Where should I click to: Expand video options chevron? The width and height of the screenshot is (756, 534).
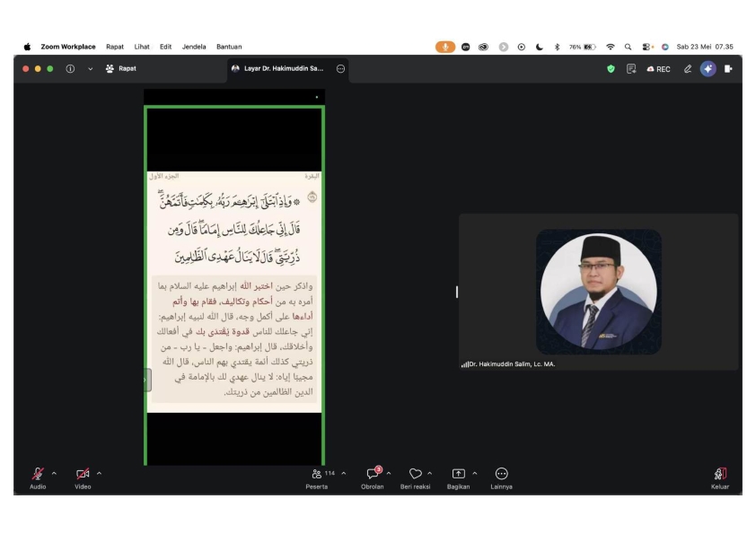[99, 473]
